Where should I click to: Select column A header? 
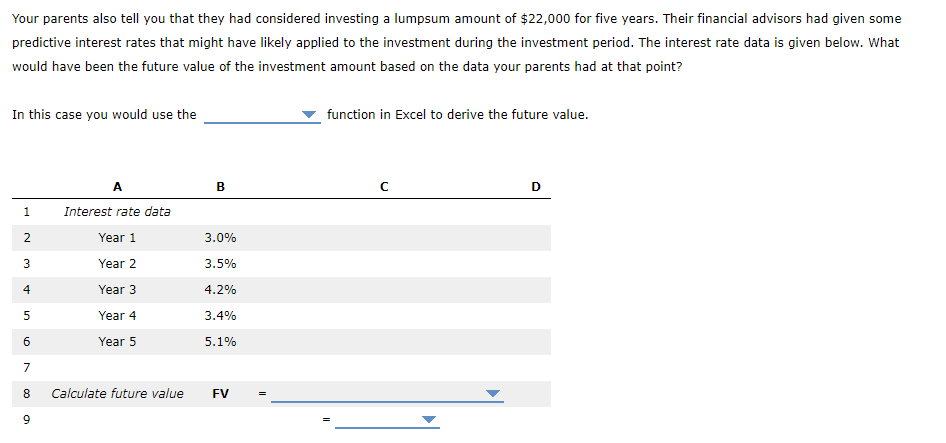(x=117, y=187)
